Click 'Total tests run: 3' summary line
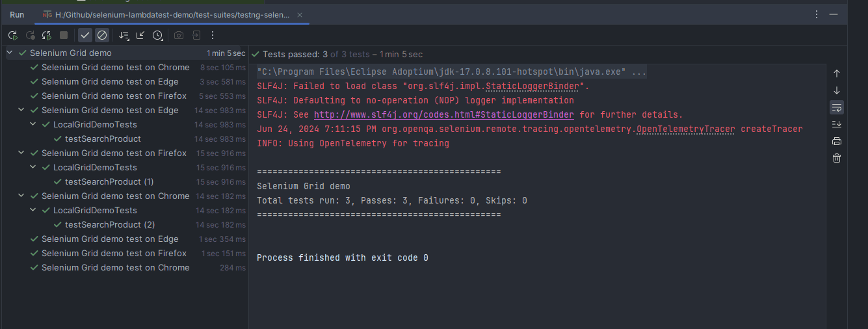Screen dimensions: 868x329 coord(392,201)
